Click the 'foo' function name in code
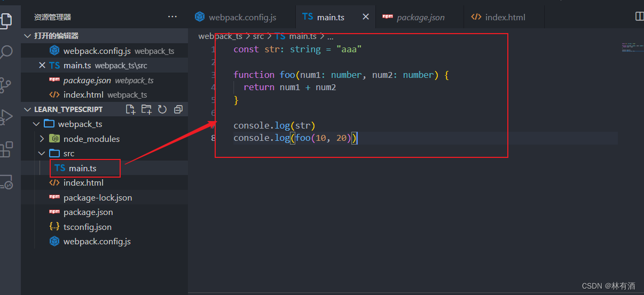This screenshot has height=295, width=644. click(x=287, y=75)
